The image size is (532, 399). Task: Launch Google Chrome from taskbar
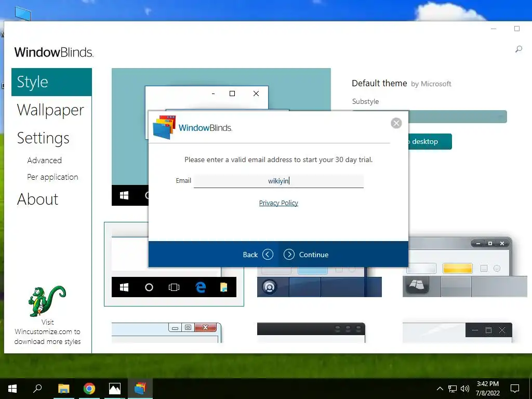[89, 389]
